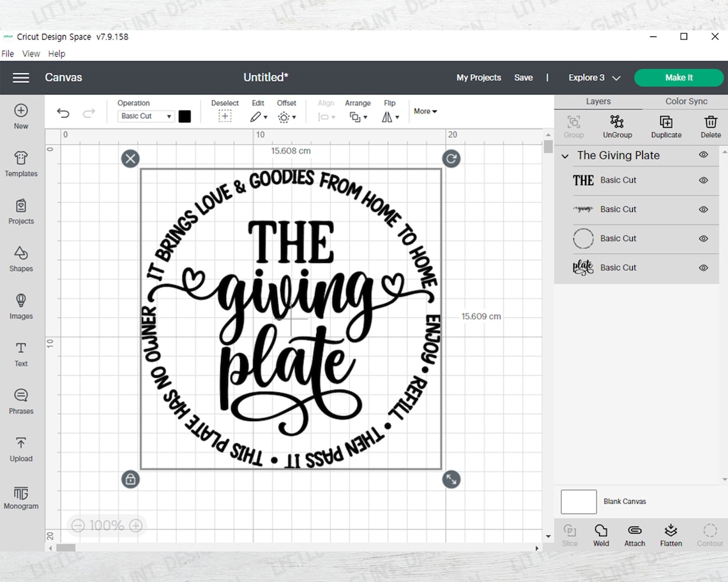
Task: Open the Shapes panel
Action: tap(21, 259)
